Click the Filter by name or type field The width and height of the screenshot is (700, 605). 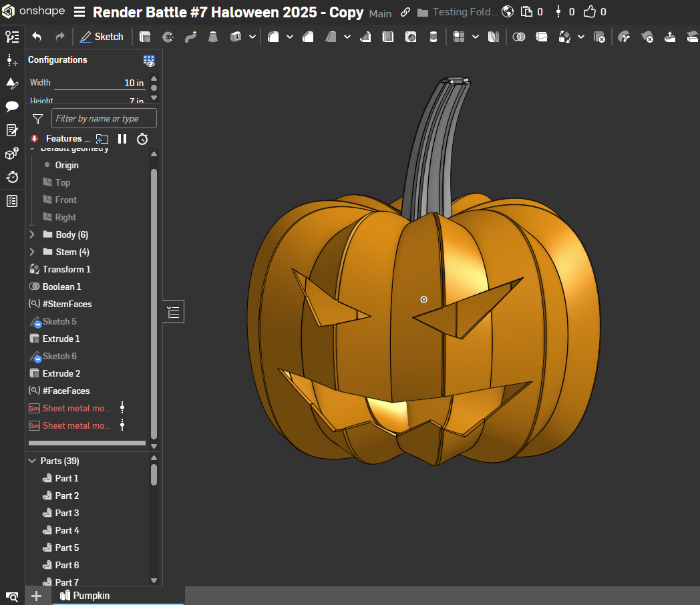pyautogui.click(x=104, y=119)
